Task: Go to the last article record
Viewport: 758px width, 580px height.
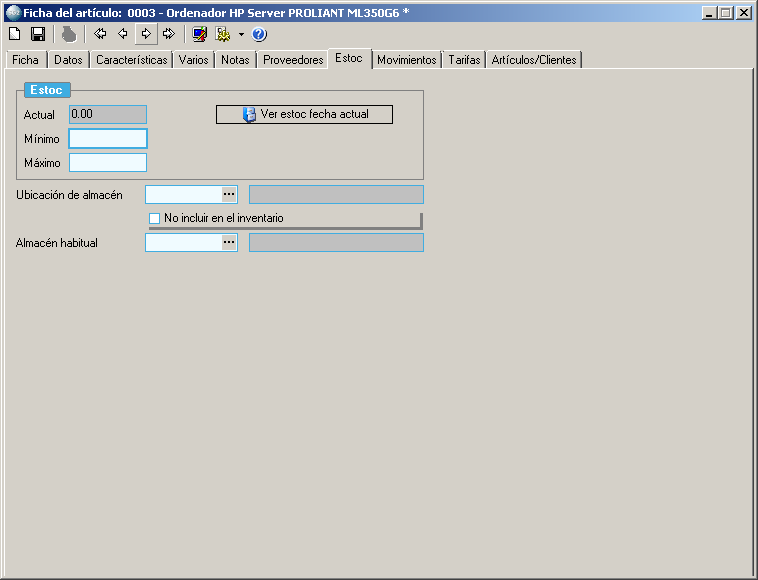Action: tap(169, 34)
